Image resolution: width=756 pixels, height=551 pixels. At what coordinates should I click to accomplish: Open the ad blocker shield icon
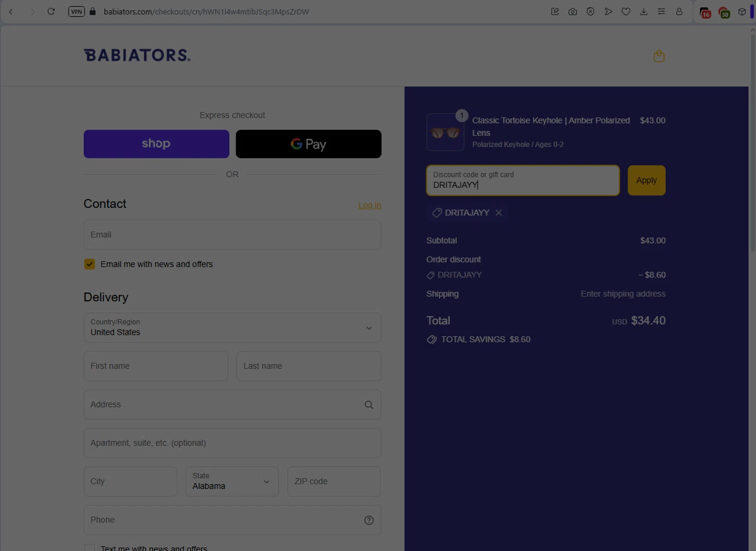click(590, 12)
